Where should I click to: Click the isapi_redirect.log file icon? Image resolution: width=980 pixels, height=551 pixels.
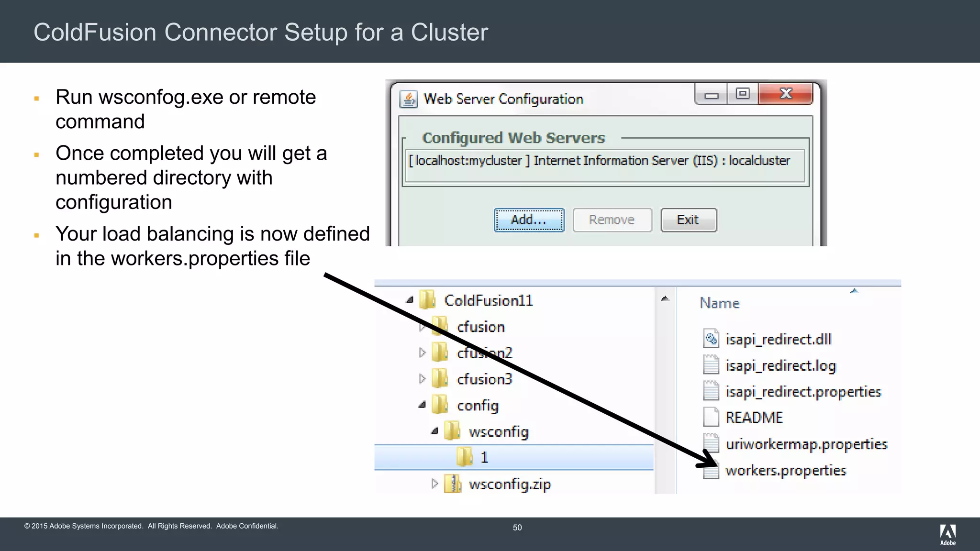pyautogui.click(x=711, y=365)
